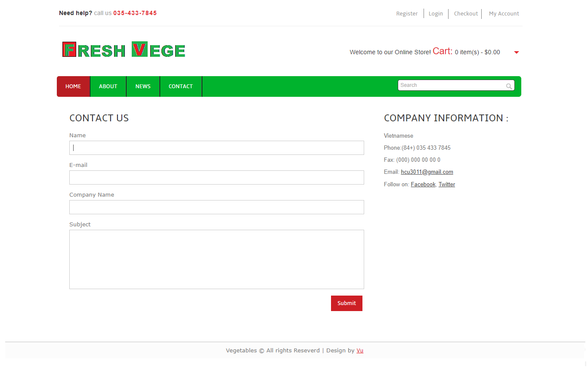
Task: Click the CONTACT US heading
Action: click(x=99, y=118)
